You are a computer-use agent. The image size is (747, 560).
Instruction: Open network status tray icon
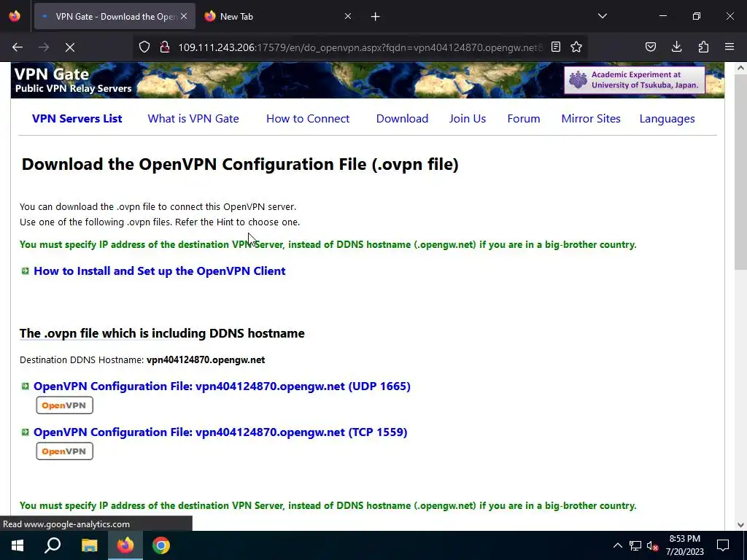635,545
